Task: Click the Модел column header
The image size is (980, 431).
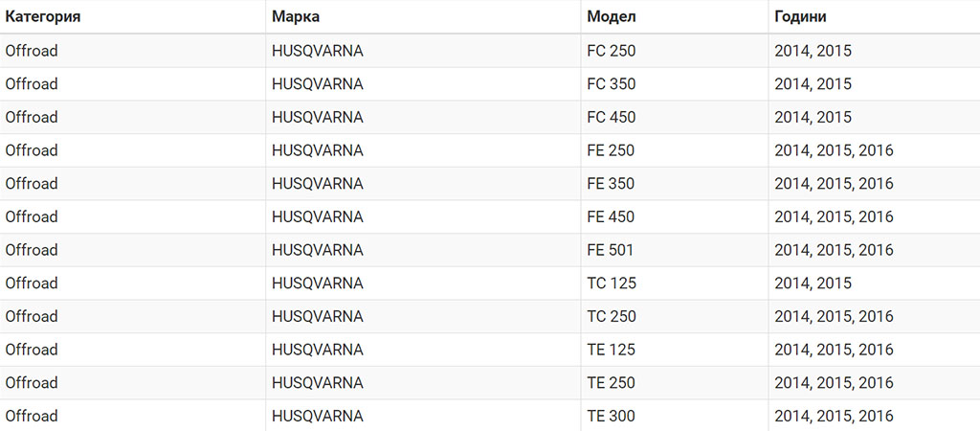Action: (612, 17)
